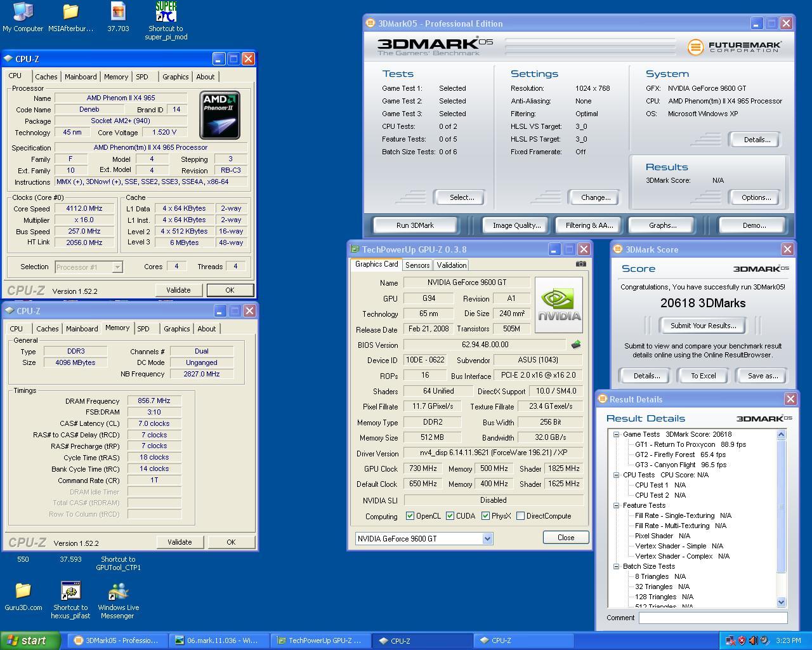Click Validate in the top CPU-Z window

[x=178, y=290]
